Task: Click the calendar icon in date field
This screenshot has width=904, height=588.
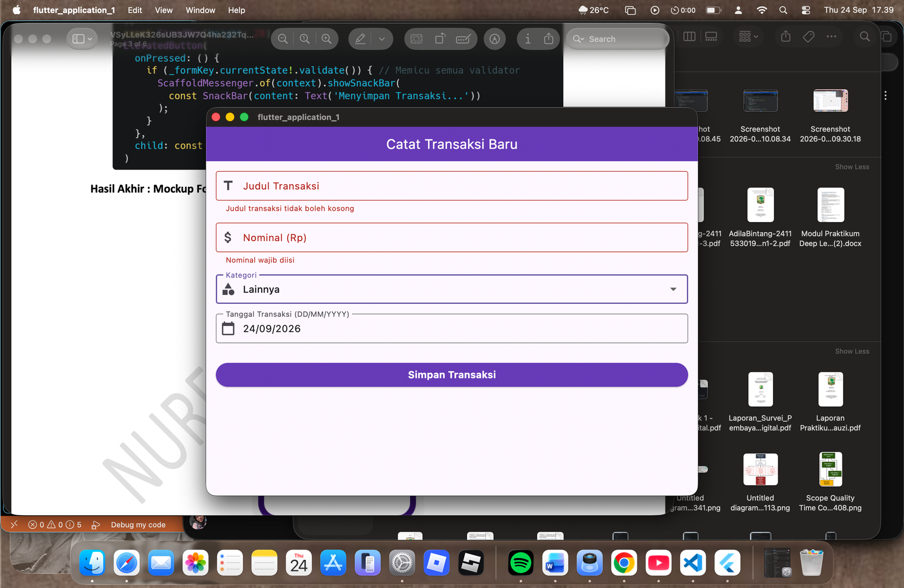Action: (228, 329)
